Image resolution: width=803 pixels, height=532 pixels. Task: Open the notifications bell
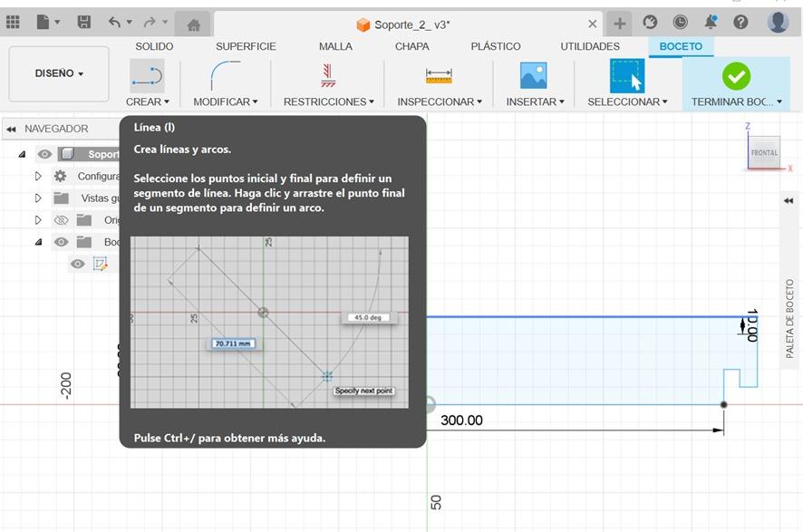[711, 22]
